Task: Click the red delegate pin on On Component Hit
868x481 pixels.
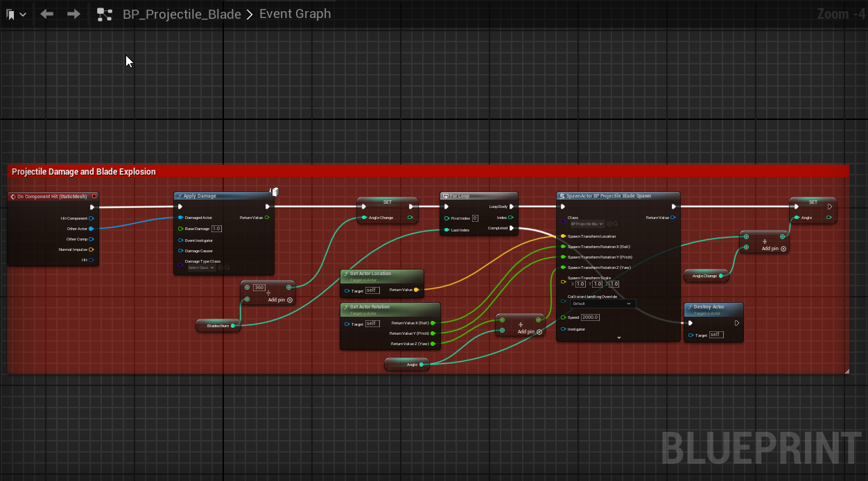Action: pos(94,196)
